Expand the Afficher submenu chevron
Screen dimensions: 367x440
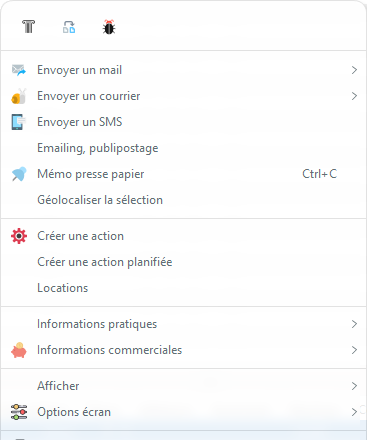(x=354, y=386)
